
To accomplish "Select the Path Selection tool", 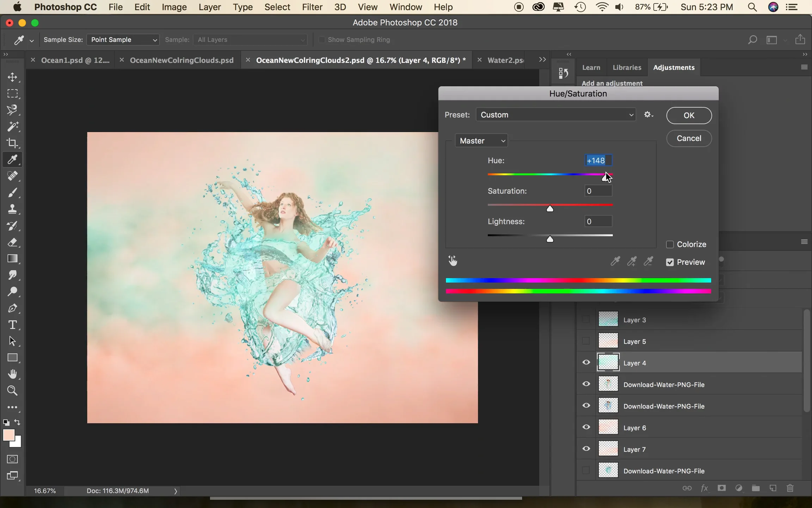I will (x=12, y=341).
